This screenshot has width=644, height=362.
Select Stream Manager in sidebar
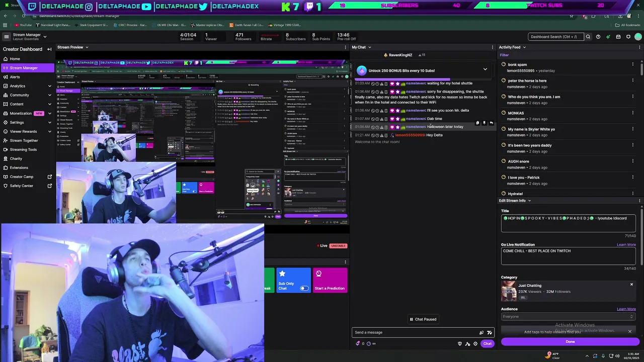(x=27, y=68)
